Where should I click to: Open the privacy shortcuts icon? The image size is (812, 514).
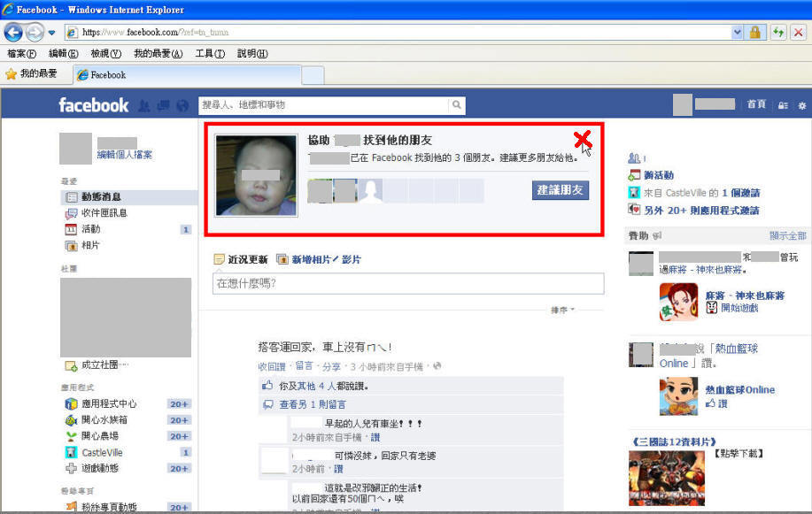click(783, 105)
